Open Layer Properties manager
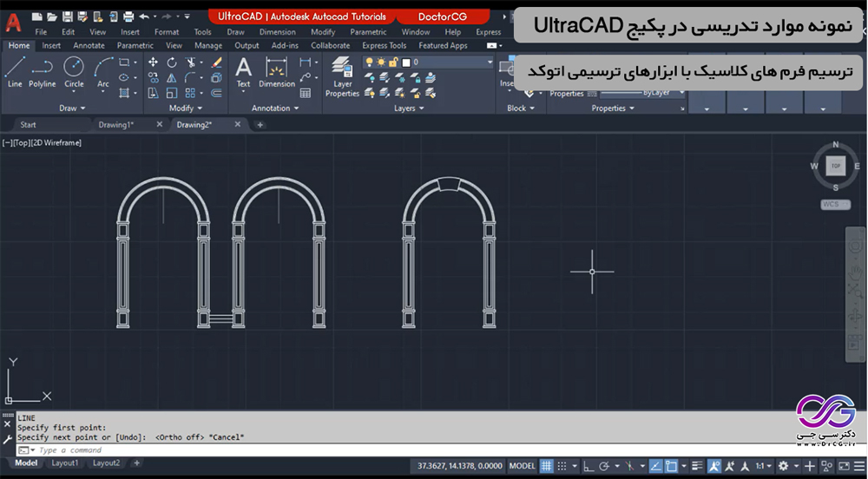 pyautogui.click(x=342, y=77)
